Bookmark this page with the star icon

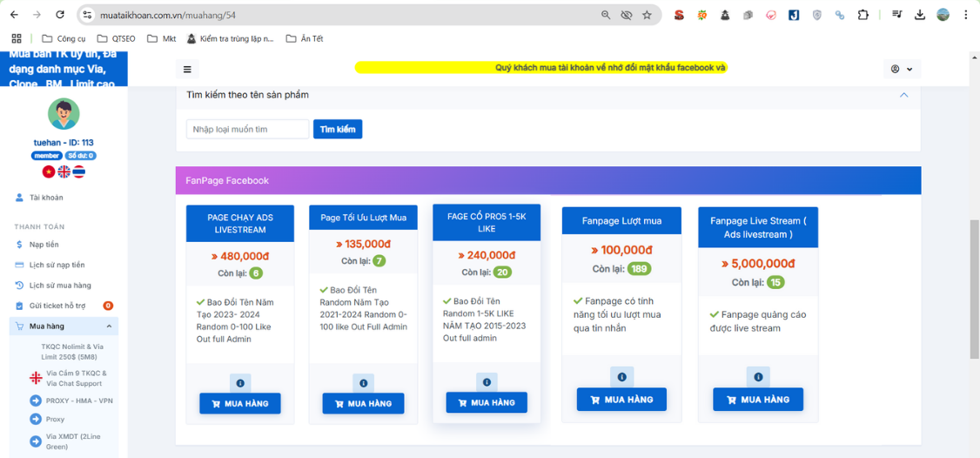(647, 15)
